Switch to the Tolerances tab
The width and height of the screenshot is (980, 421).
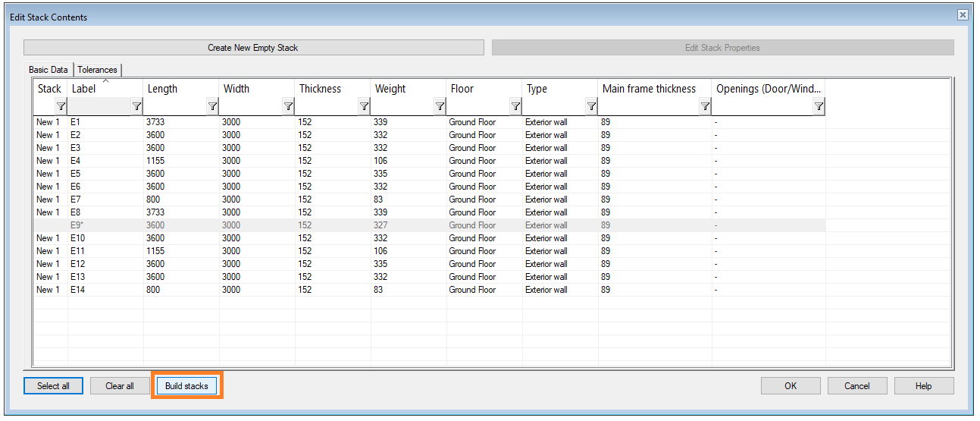pyautogui.click(x=98, y=70)
